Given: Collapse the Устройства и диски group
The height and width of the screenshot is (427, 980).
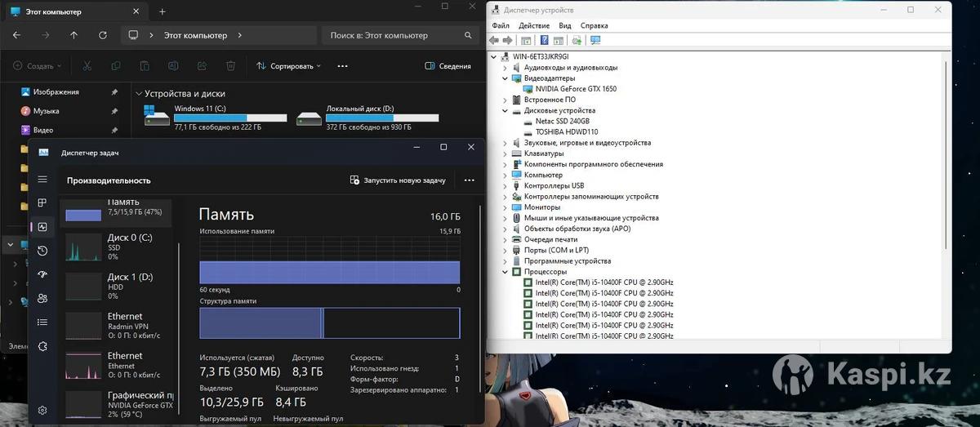Looking at the screenshot, I should [139, 94].
